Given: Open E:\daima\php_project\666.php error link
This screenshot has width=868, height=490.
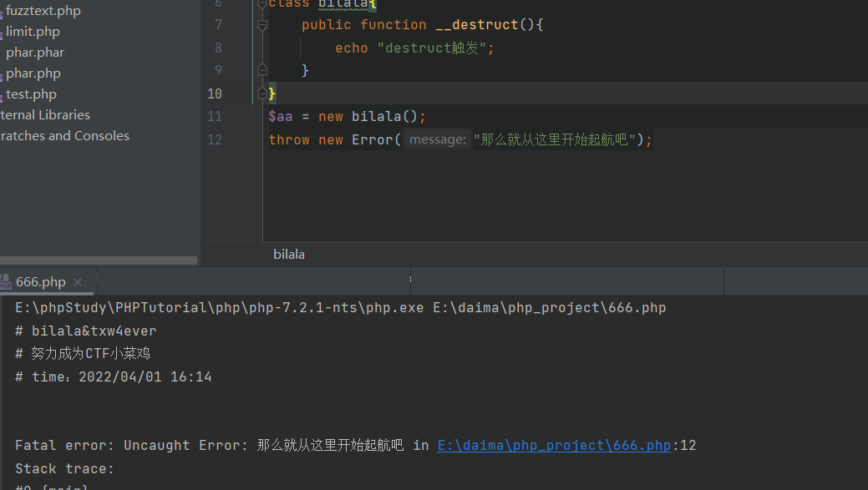Looking at the screenshot, I should (554, 445).
